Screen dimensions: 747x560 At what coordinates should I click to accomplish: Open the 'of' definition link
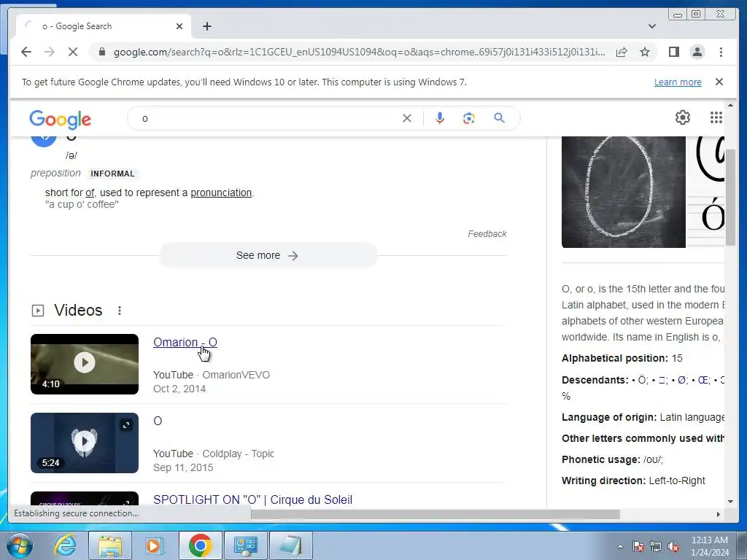(x=90, y=192)
